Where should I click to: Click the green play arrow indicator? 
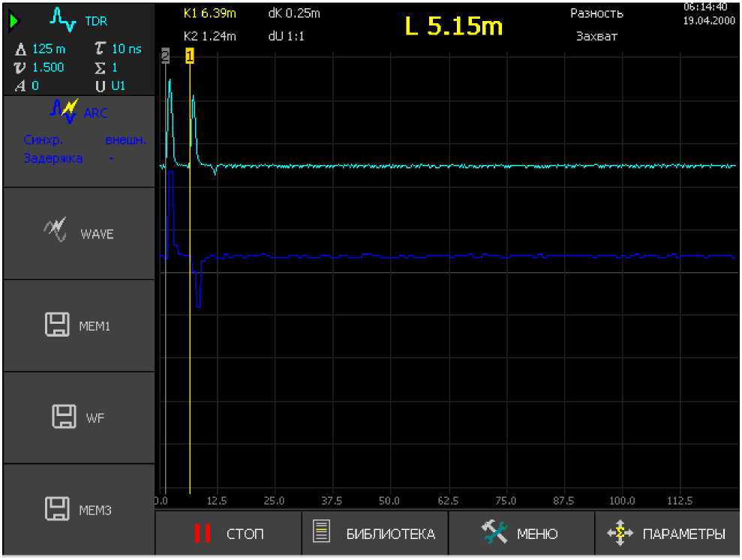point(14,21)
